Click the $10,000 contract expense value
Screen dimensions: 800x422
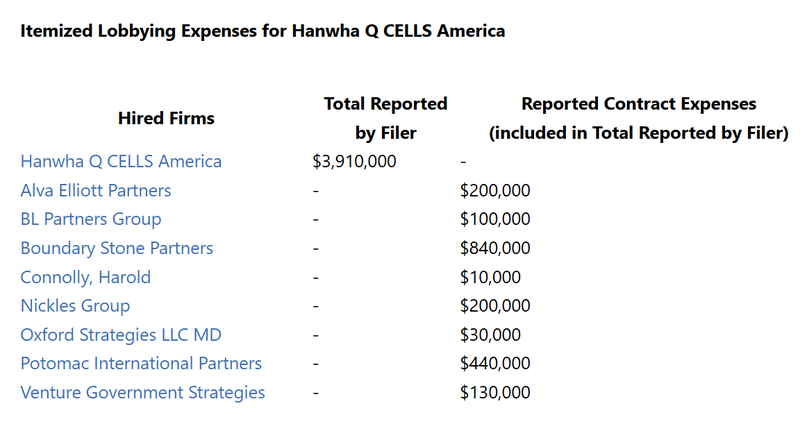pyautogui.click(x=490, y=277)
